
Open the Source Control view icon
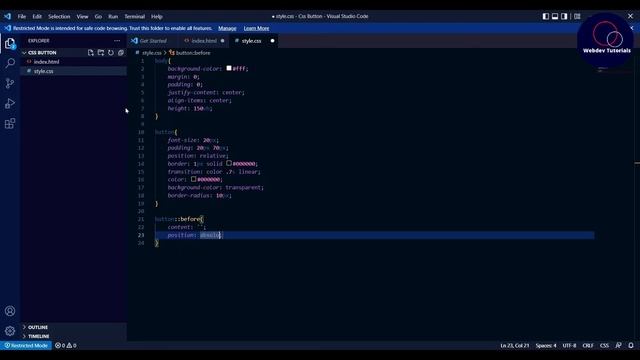point(10,83)
